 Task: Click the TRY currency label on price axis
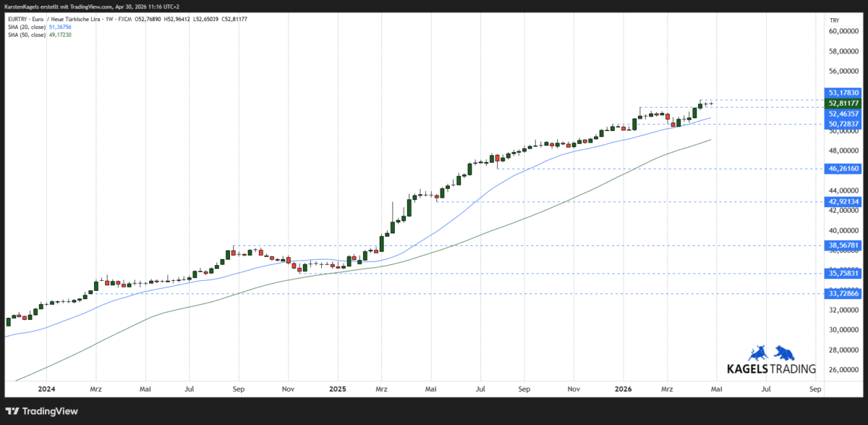[x=834, y=20]
